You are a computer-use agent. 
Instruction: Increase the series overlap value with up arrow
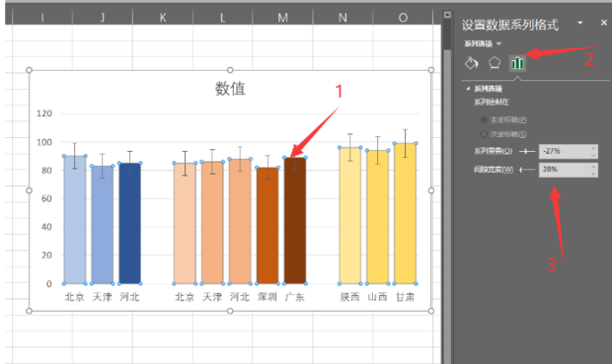click(x=593, y=148)
